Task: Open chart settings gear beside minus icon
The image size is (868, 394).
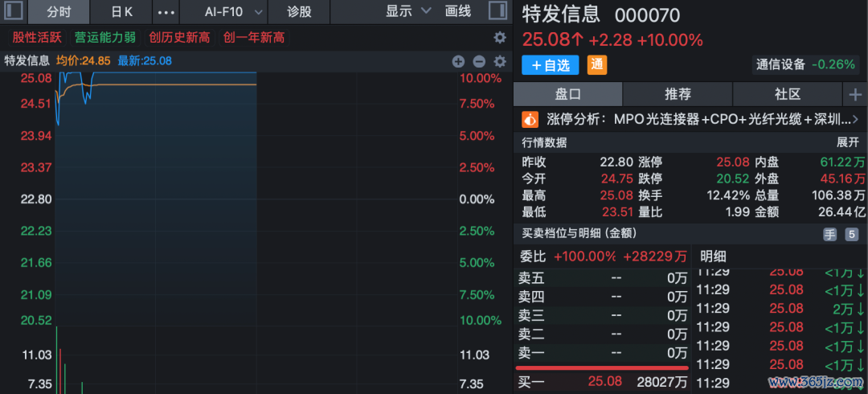Action: (500, 61)
